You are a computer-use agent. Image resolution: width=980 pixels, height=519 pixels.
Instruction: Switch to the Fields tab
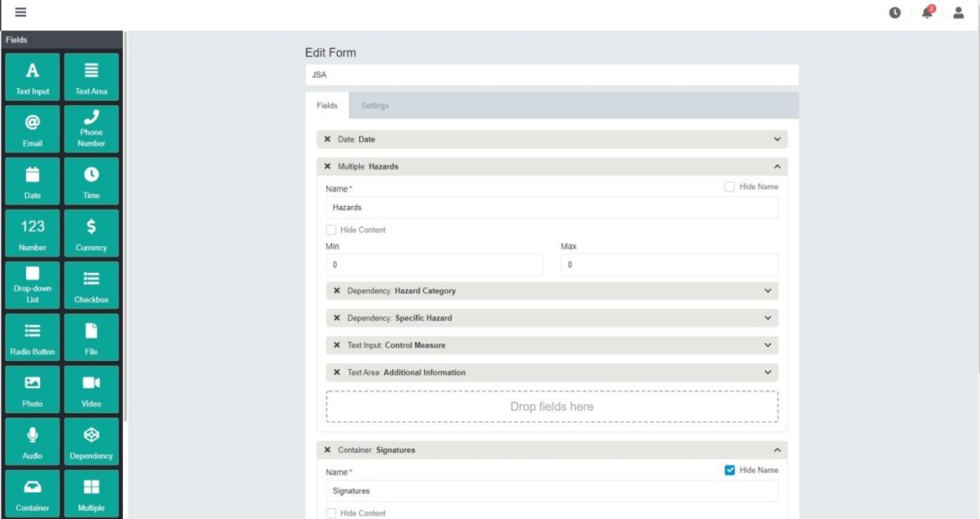(x=327, y=106)
